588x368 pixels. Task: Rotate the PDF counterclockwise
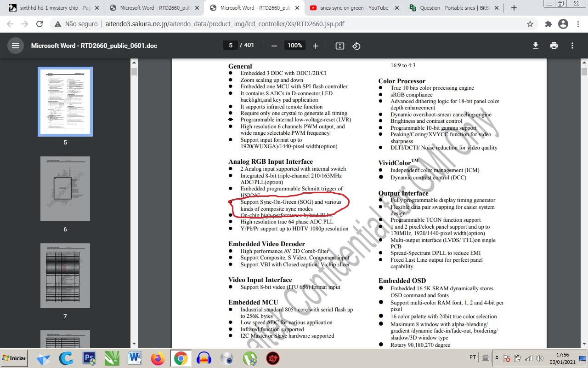pos(356,46)
